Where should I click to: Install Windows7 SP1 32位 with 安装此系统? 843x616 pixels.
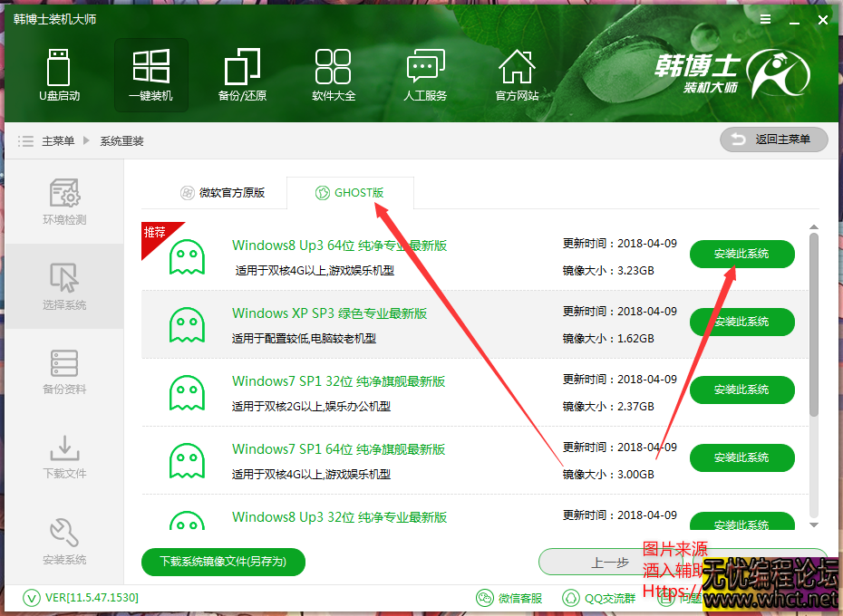coord(741,390)
